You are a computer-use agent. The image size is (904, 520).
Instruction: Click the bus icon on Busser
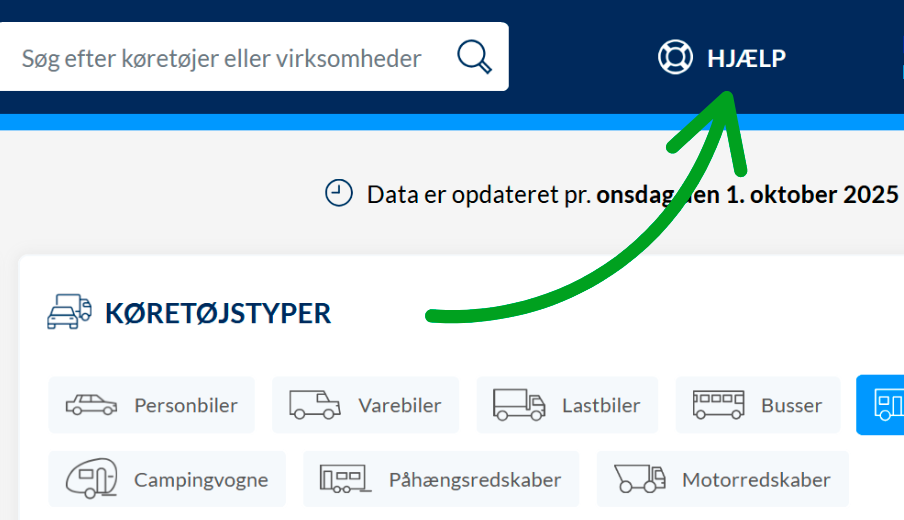[718, 405]
